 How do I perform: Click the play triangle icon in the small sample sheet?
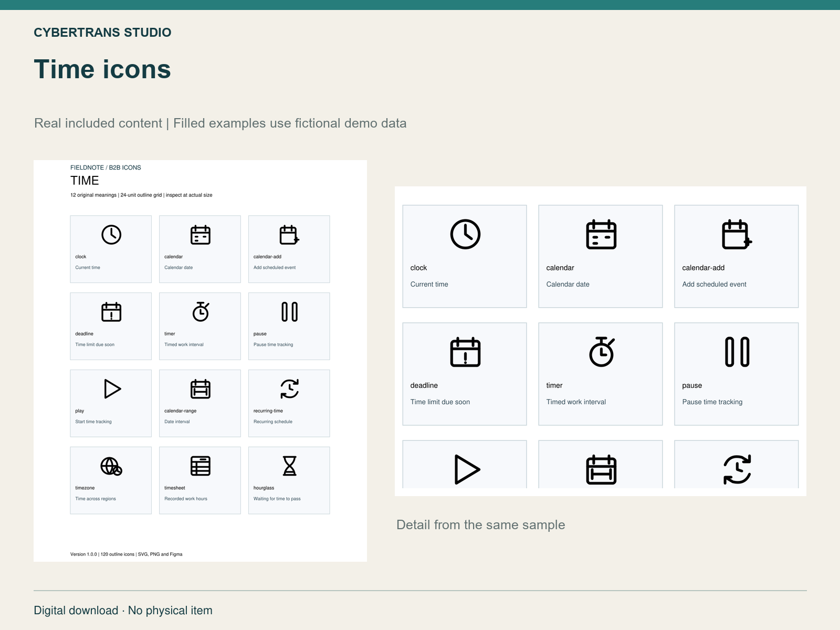[x=112, y=389]
